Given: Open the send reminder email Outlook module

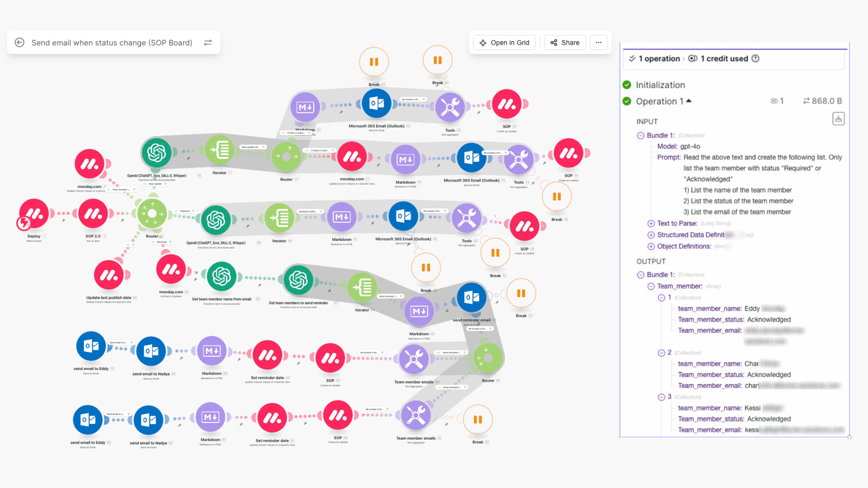Looking at the screenshot, I should [472, 297].
